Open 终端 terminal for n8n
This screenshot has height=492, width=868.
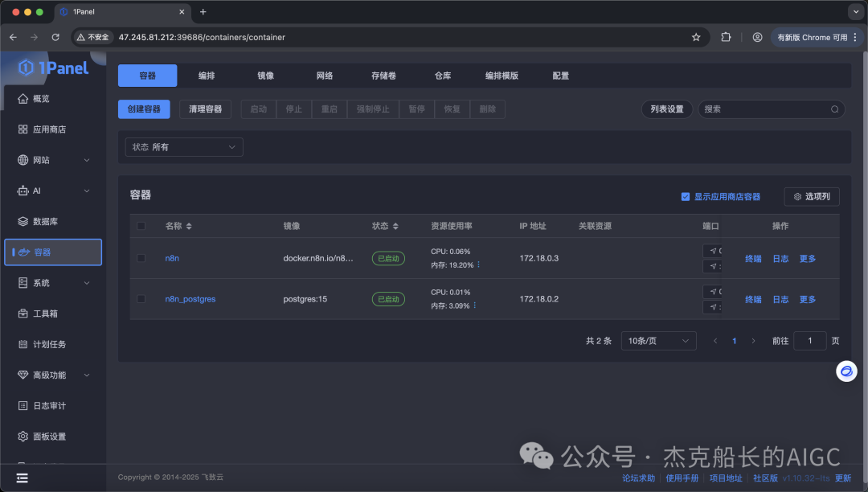pos(753,258)
